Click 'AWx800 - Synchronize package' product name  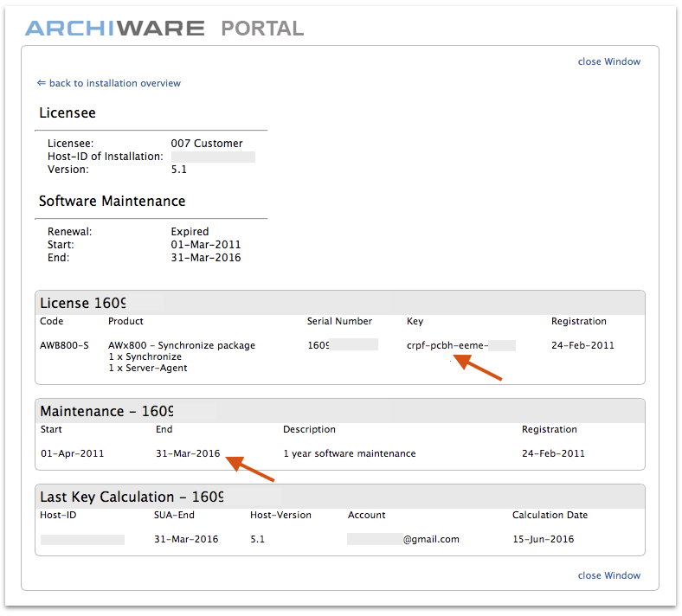tap(182, 345)
